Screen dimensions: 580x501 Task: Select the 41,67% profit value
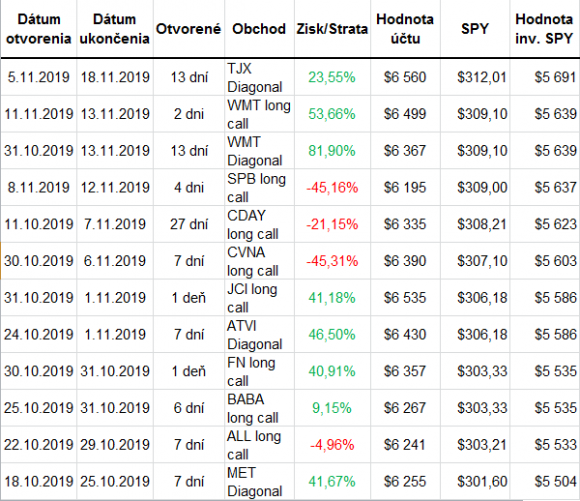(332, 482)
